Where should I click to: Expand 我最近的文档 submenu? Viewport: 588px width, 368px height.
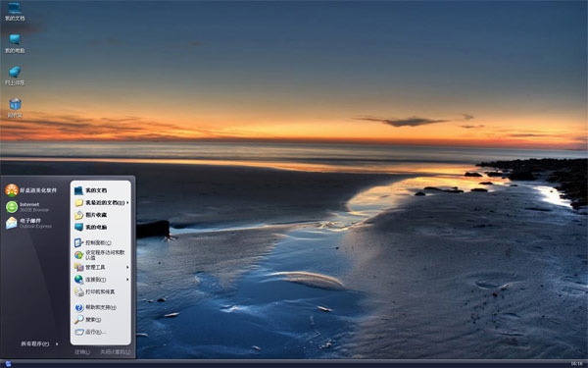[x=101, y=203]
